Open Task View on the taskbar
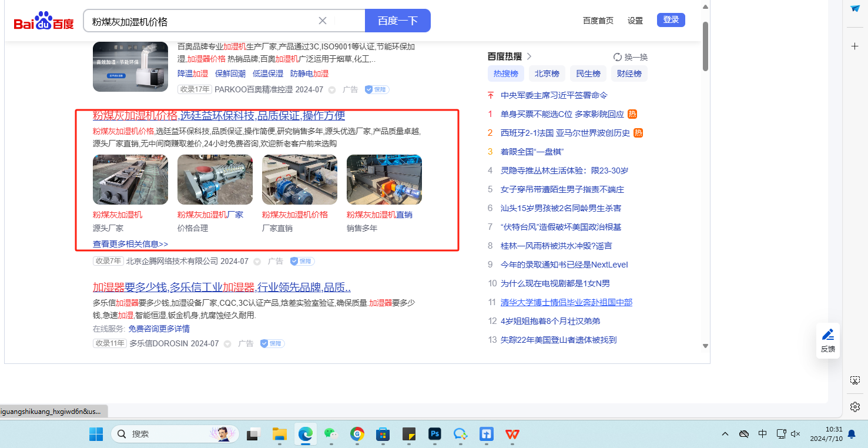This screenshot has width=868, height=448. (253, 434)
